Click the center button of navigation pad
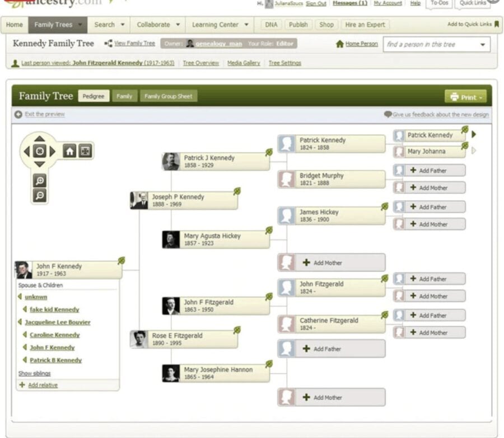Image resolution: width=504 pixels, height=438 pixels. pos(39,151)
